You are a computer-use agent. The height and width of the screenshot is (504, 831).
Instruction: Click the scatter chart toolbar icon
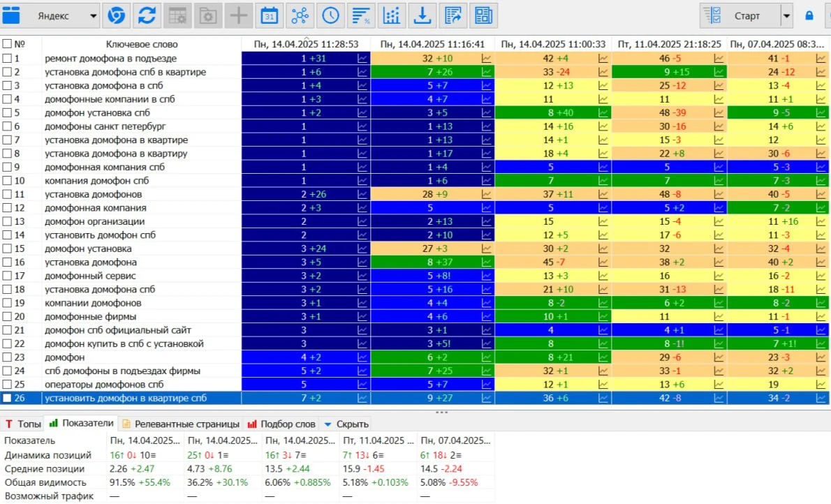(x=392, y=15)
